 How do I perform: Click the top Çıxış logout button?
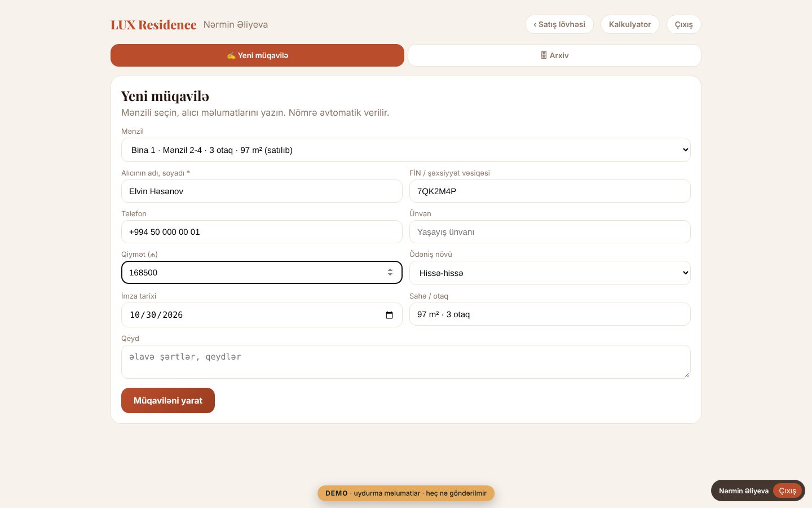point(684,24)
